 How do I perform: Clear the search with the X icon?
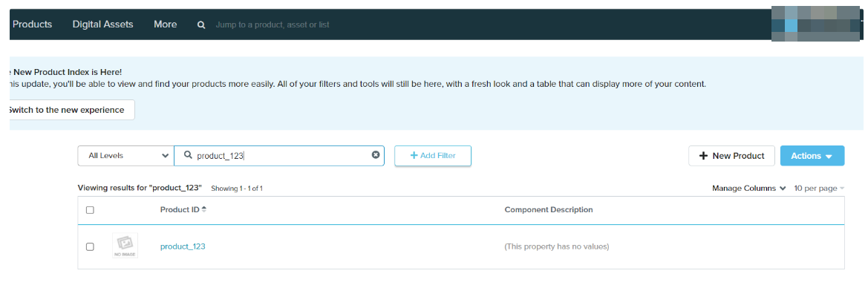click(375, 156)
